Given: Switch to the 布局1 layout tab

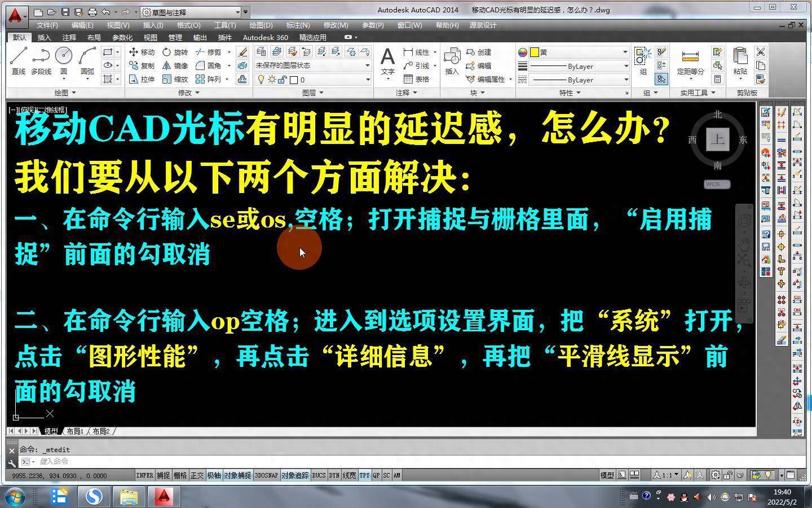Looking at the screenshot, I should (74, 431).
